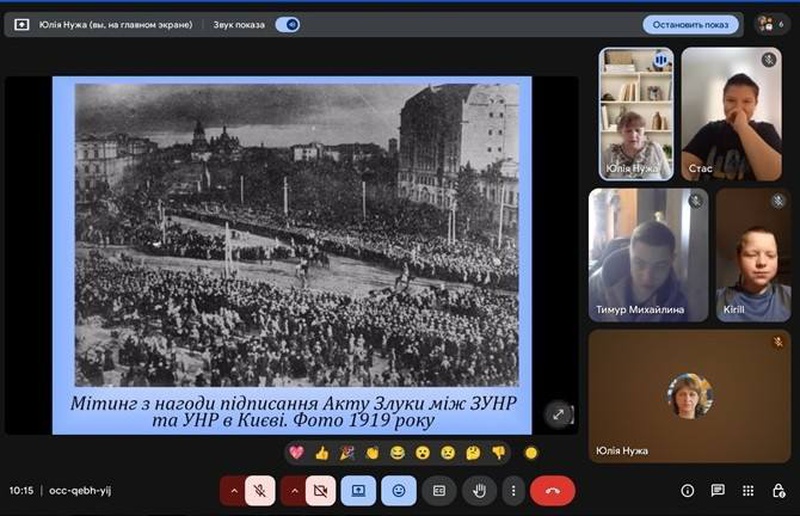Open the three-dot more options menu
This screenshot has height=516, width=800.
pos(513,491)
